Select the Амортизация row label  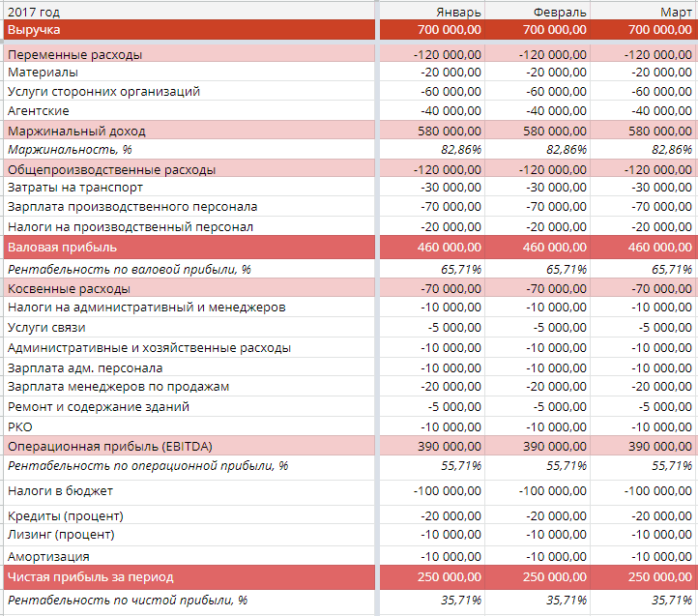(48, 557)
